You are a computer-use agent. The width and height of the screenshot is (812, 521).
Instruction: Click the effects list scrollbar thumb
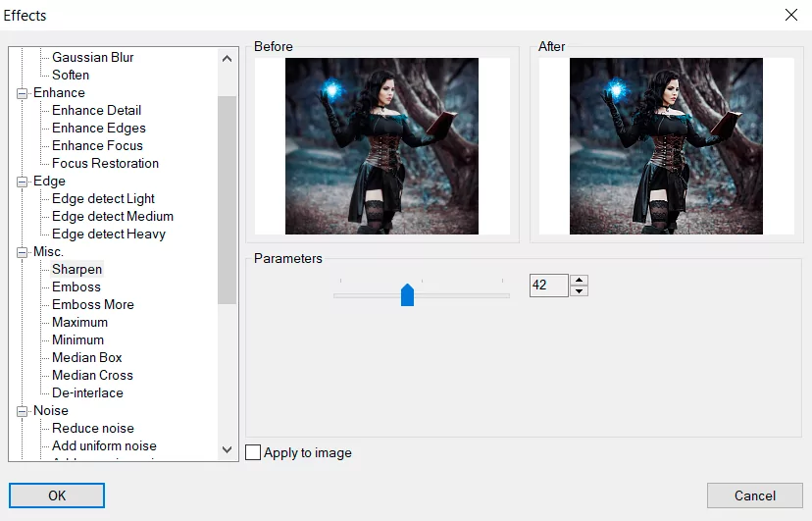pyautogui.click(x=227, y=200)
